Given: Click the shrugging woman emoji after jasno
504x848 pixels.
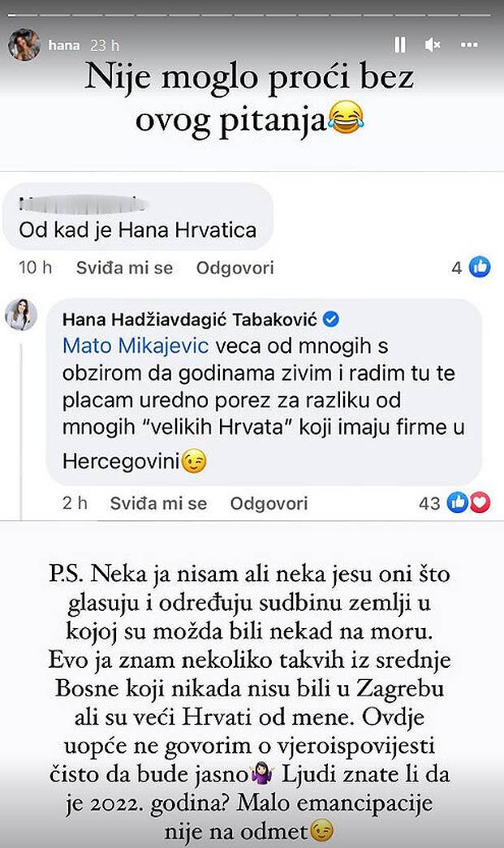Looking at the screenshot, I should (353, 763).
